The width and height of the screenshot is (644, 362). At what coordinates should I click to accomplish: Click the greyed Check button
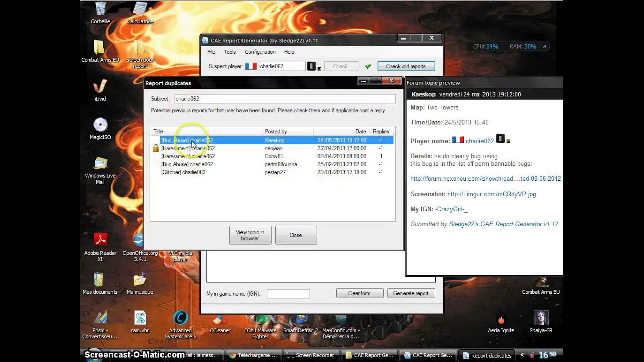tap(340, 66)
